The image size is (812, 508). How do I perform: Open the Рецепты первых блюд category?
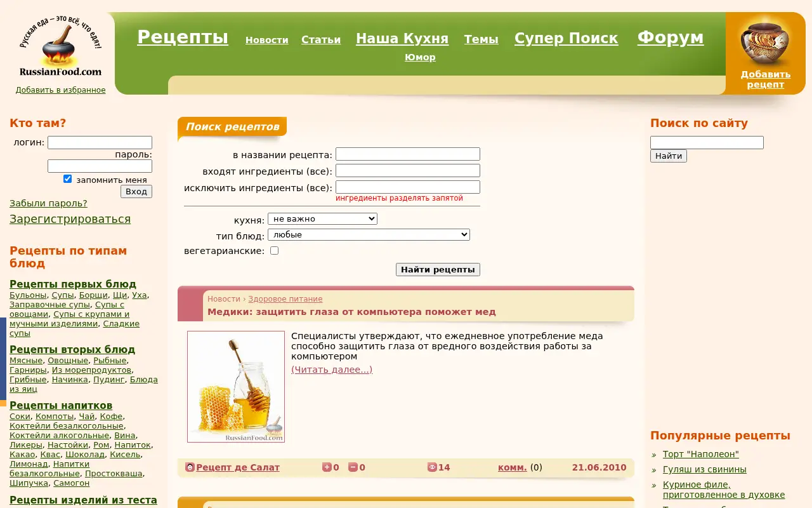[73, 284]
